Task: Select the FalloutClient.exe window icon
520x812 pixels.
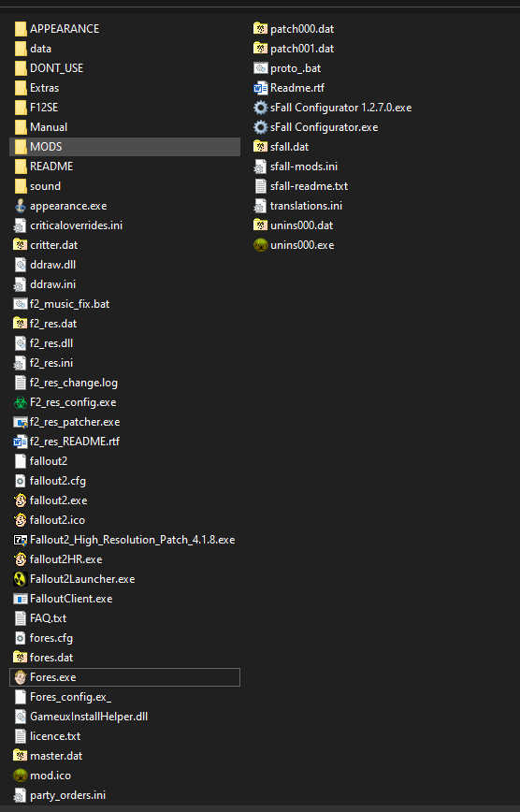Action: point(21,599)
